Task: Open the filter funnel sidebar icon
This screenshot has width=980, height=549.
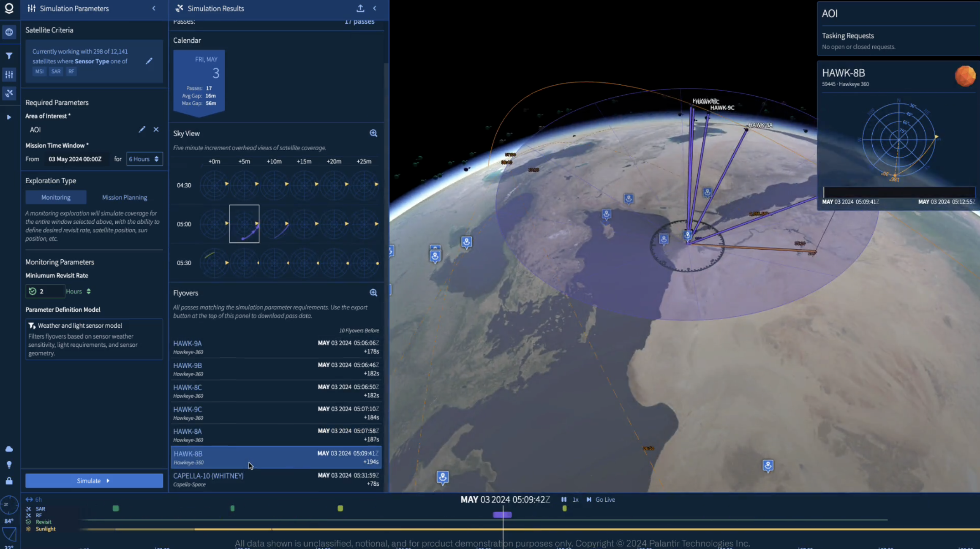Action: pyautogui.click(x=9, y=56)
